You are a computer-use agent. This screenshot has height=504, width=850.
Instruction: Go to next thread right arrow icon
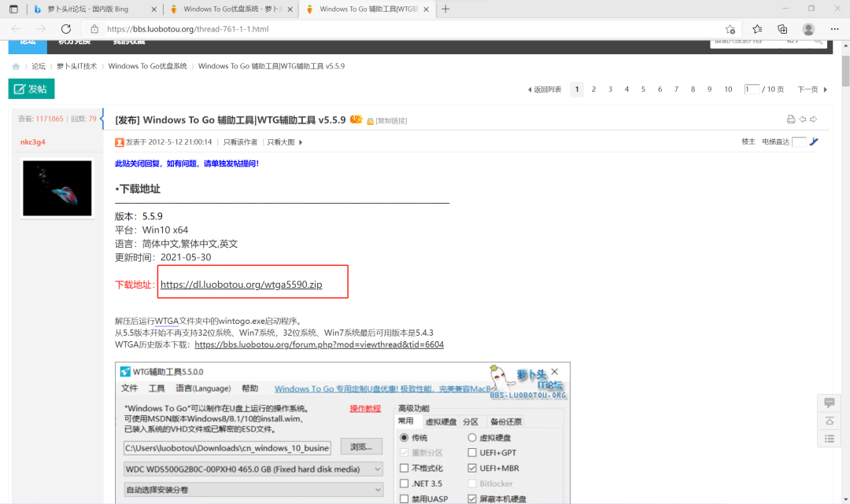coord(813,119)
